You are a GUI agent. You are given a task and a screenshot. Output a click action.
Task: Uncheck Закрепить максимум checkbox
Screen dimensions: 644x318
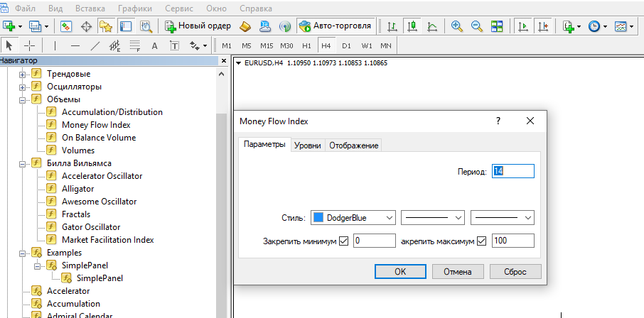[482, 241]
